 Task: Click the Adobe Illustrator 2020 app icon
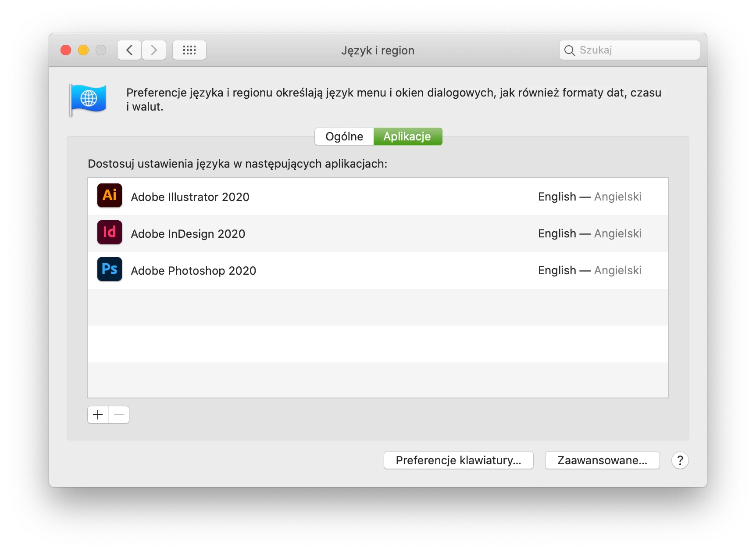(x=110, y=196)
